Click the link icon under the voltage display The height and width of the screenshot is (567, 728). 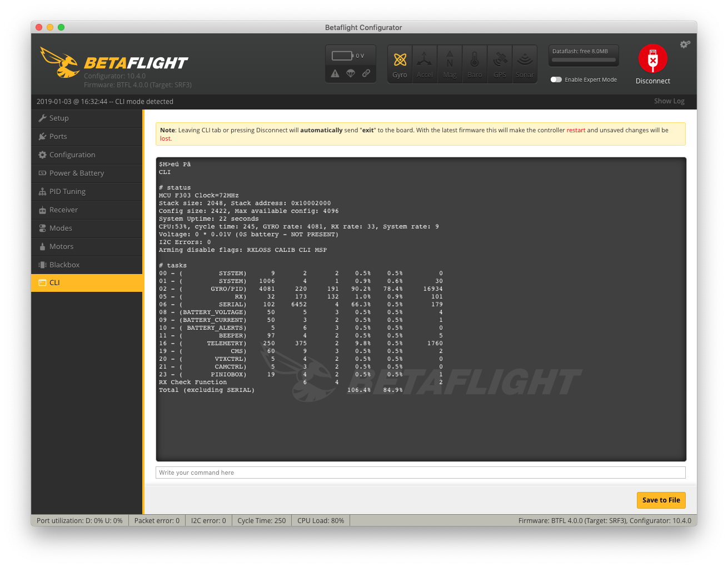point(366,73)
